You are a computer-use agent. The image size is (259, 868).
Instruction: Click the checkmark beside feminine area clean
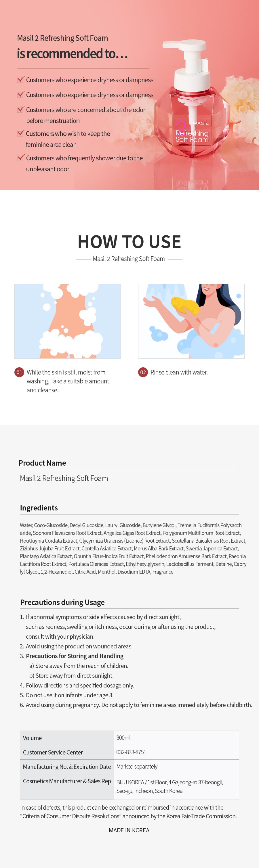[21, 133]
